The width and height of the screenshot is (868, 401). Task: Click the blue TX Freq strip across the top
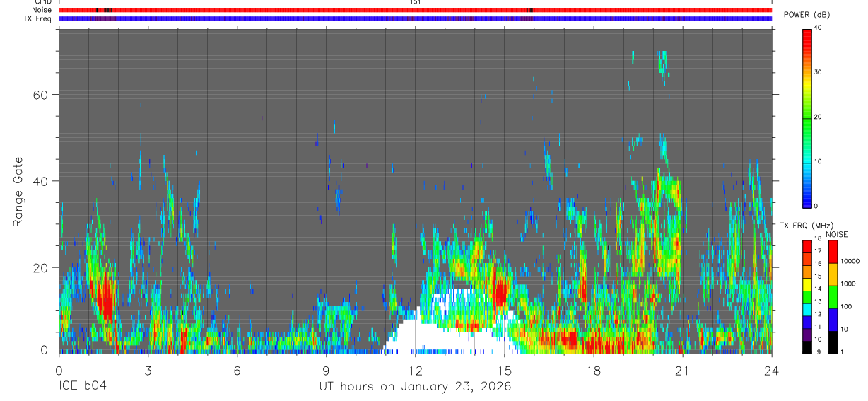coord(415,18)
